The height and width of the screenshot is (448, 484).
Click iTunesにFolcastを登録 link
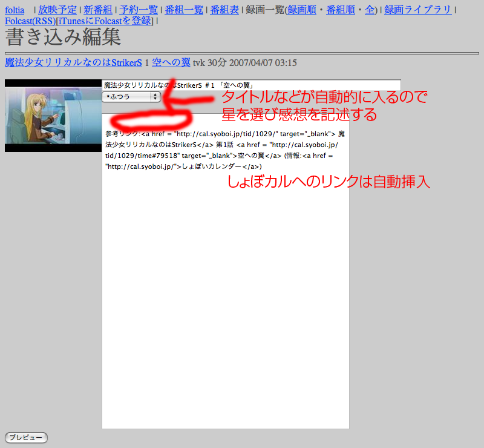[x=105, y=21]
